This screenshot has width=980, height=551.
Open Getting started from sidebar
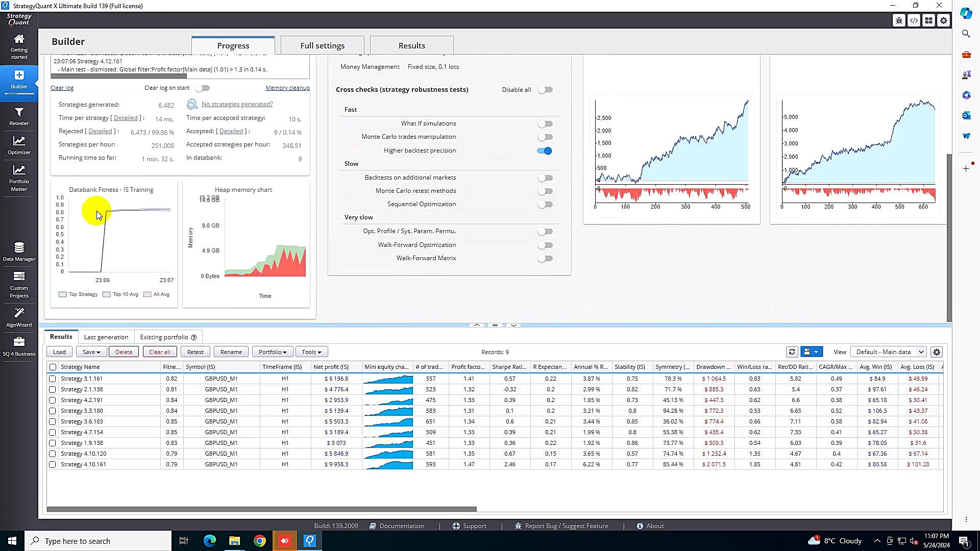click(x=19, y=46)
